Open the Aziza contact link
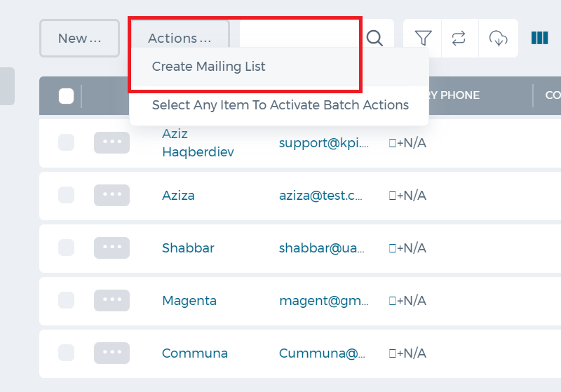This screenshot has width=561, height=392. (x=178, y=195)
